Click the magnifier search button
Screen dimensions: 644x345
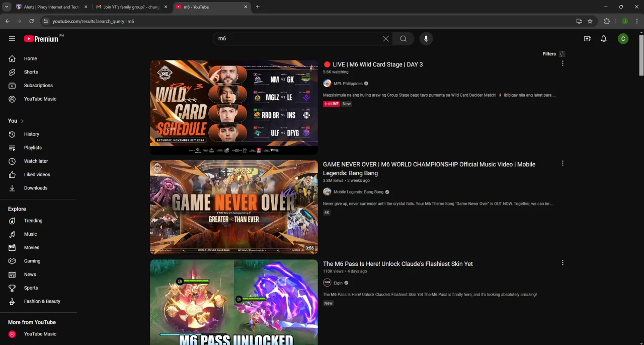point(403,39)
